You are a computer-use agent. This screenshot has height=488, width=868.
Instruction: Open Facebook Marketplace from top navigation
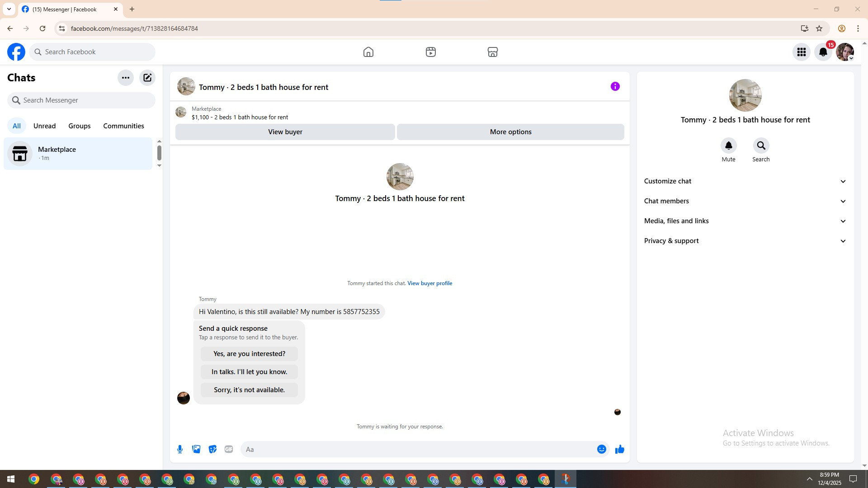492,52
